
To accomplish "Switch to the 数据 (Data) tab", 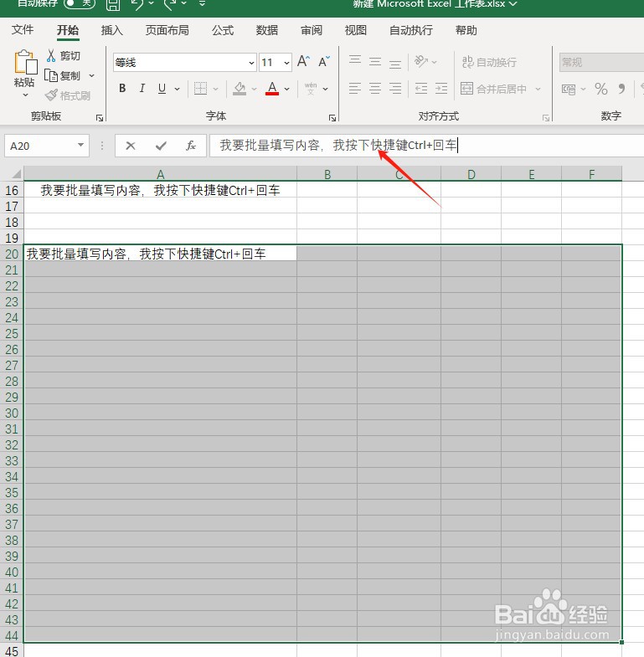I will [267, 30].
